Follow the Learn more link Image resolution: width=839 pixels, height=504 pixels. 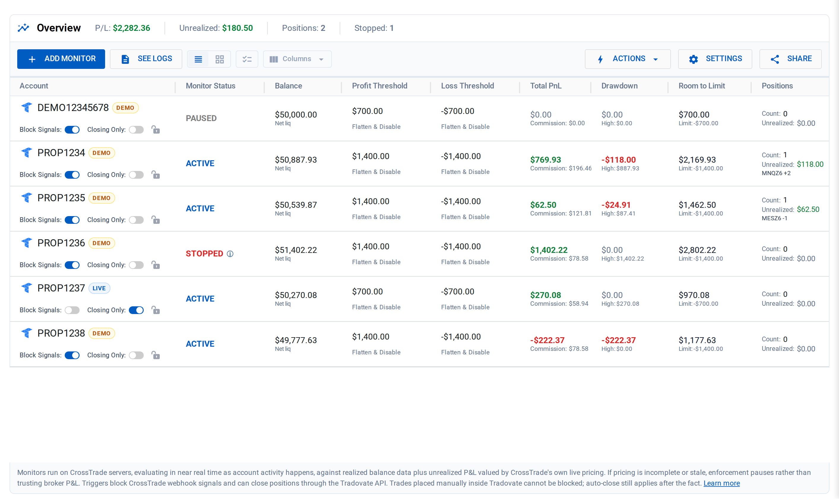click(721, 483)
